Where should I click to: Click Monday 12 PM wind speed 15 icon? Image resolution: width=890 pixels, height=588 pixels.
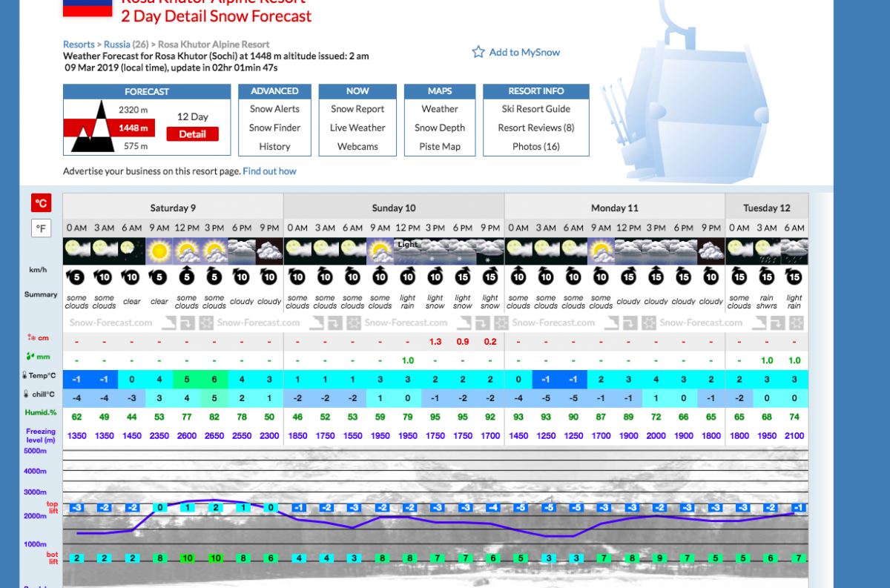pos(628,277)
